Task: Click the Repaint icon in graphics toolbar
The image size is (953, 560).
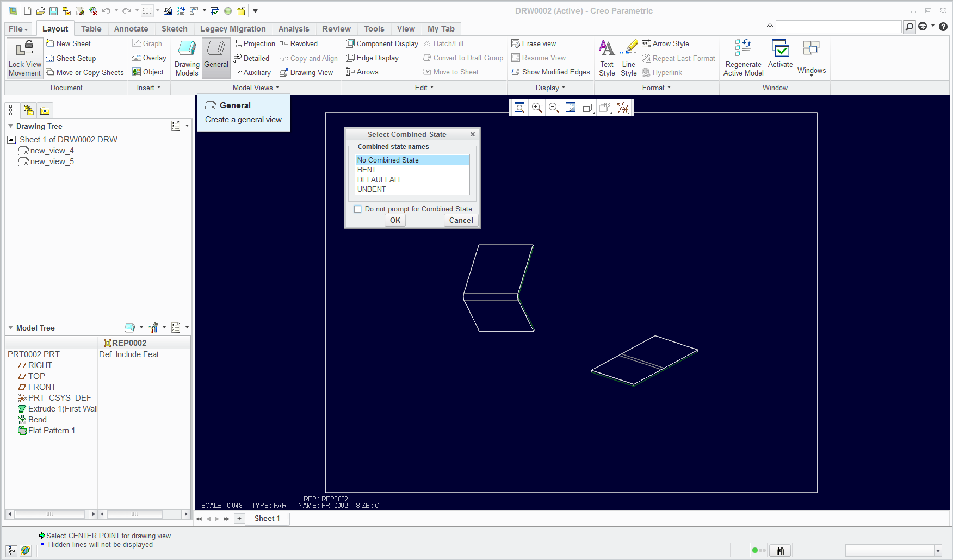Action: [571, 108]
